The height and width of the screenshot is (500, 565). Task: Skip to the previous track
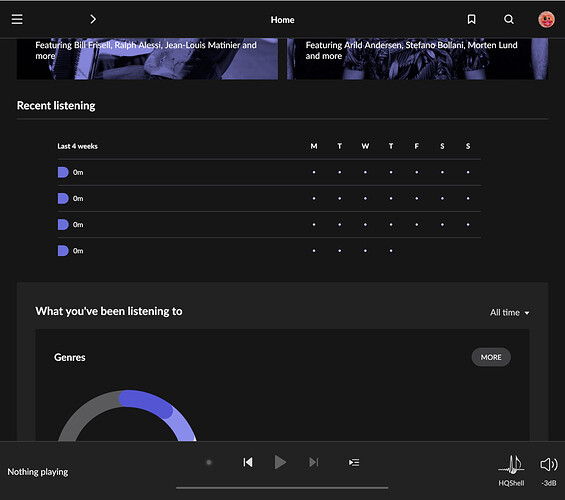pyautogui.click(x=248, y=462)
